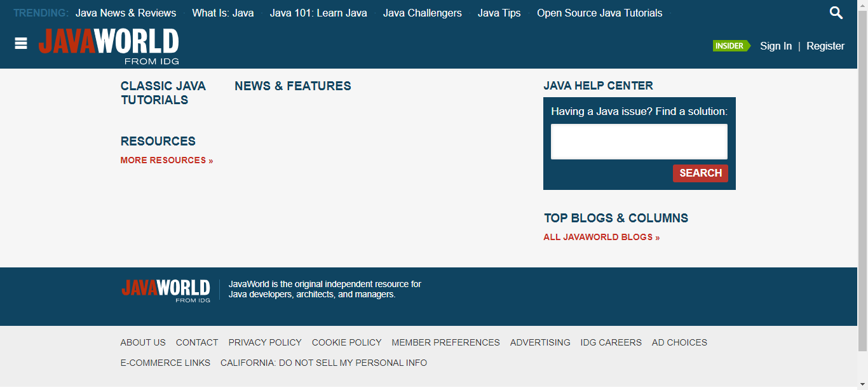Click the JavaWorld footer description text
Image resolution: width=868 pixels, height=390 pixels.
(325, 289)
